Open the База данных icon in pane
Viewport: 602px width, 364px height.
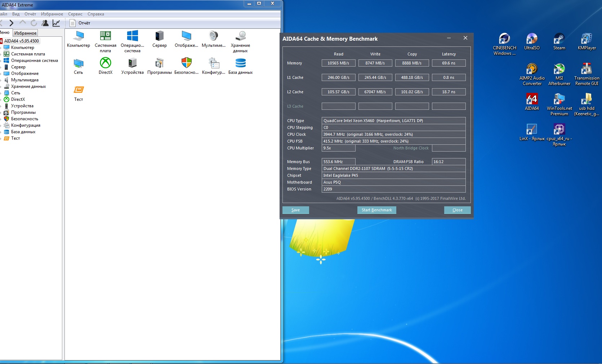point(241,66)
